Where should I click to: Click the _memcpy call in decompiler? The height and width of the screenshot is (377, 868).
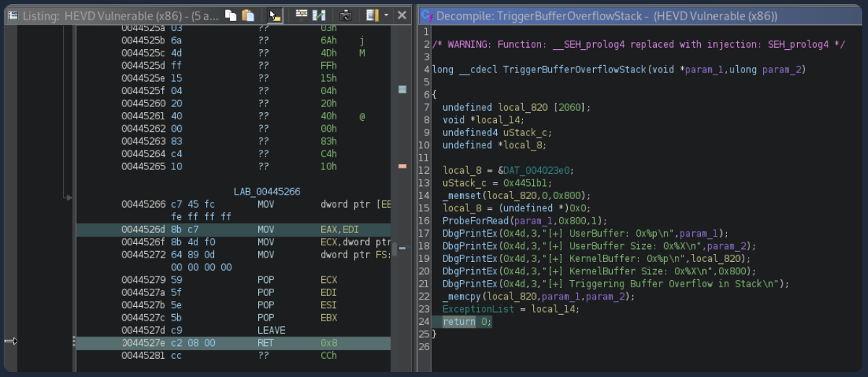464,297
